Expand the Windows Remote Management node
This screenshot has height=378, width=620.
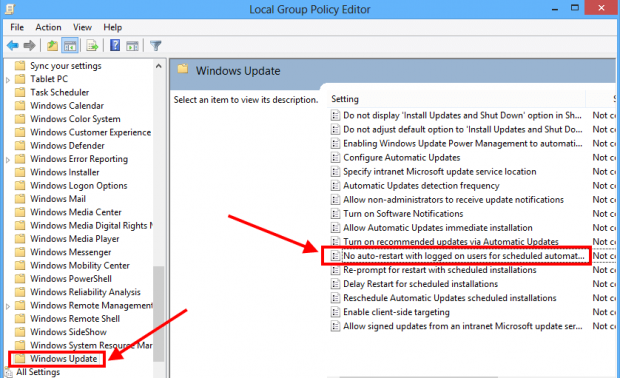click(8, 306)
